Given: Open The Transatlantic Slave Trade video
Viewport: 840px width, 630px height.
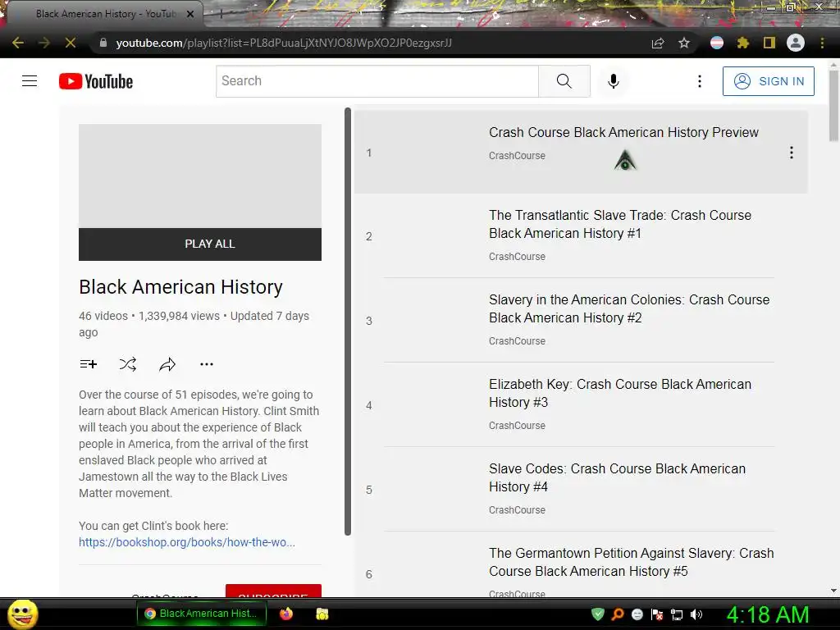Looking at the screenshot, I should [620, 224].
